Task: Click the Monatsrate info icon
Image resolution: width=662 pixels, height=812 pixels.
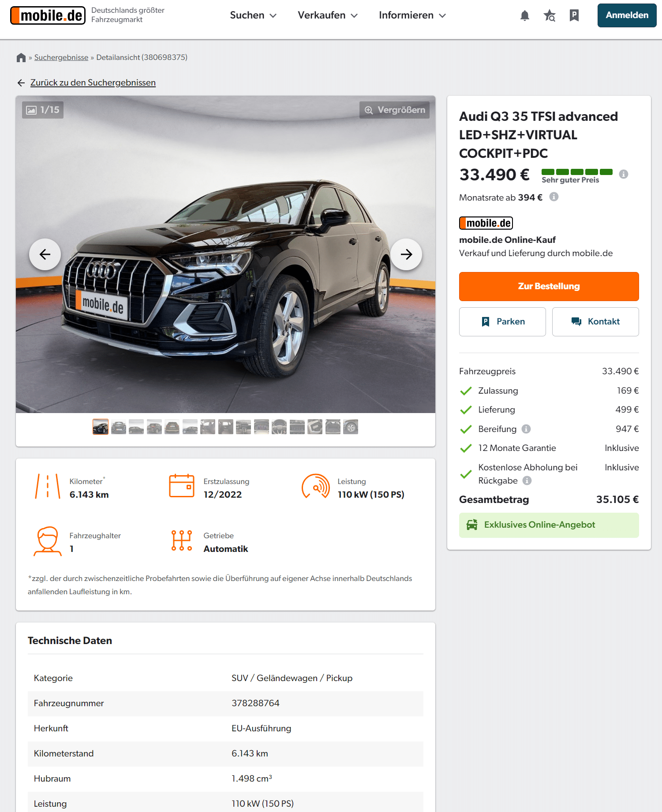Action: tap(554, 197)
